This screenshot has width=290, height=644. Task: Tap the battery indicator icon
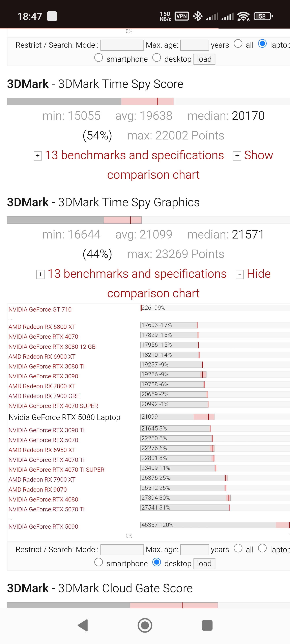(263, 17)
